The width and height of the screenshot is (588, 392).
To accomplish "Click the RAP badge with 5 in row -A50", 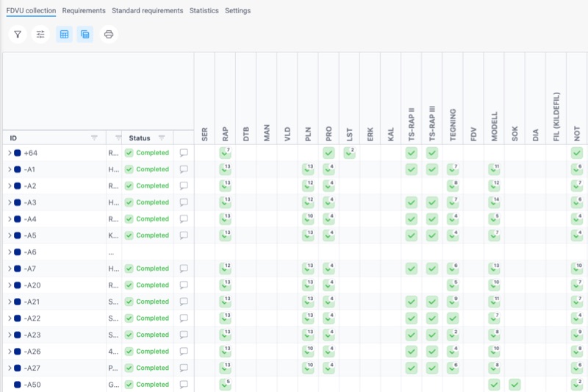I will 225,385.
